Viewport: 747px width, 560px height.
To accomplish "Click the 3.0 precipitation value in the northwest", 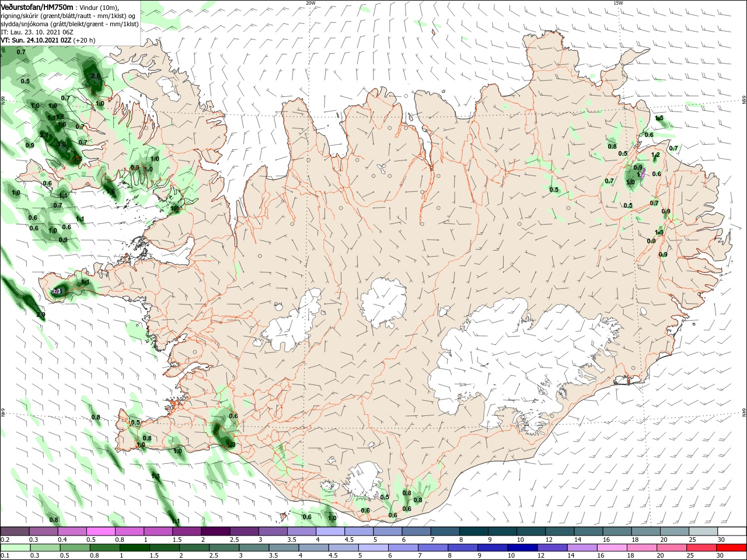I will point(61,143).
